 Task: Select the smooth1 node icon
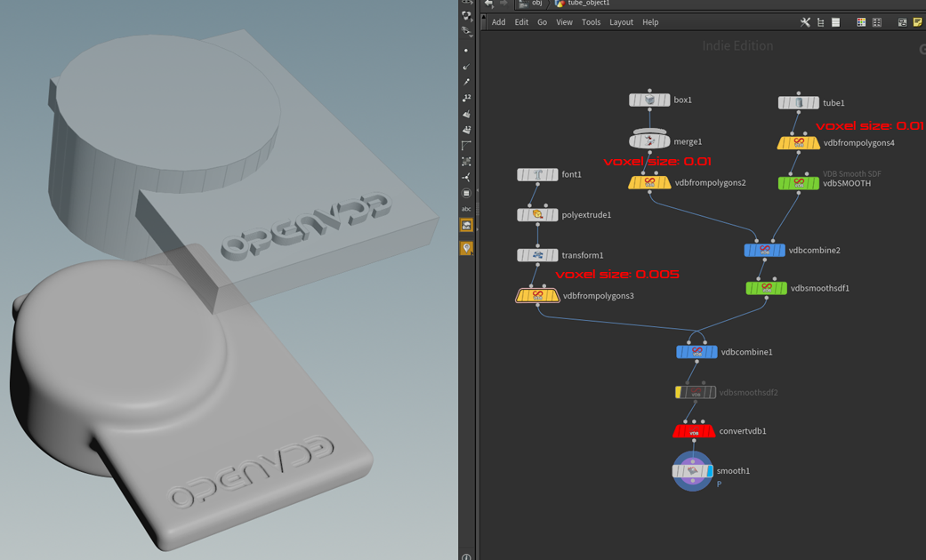pos(693,471)
